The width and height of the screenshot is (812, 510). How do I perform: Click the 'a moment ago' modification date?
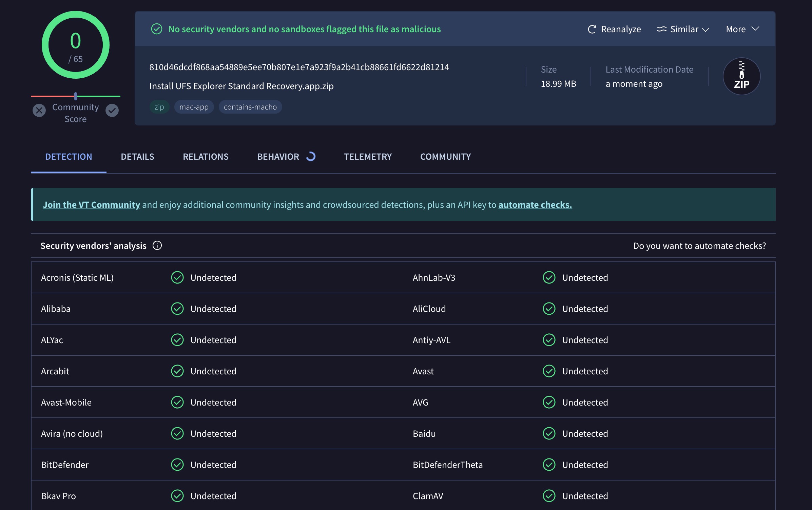coord(634,83)
